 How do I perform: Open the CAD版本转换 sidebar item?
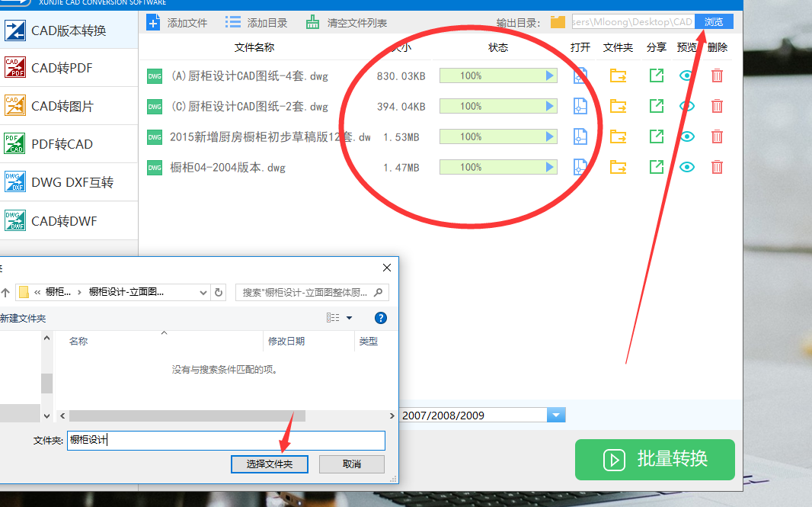coord(69,30)
